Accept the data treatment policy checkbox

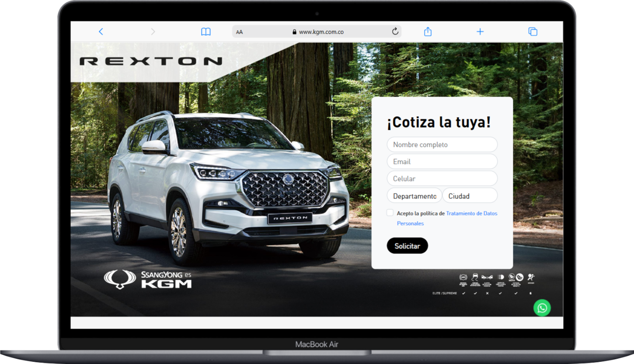pos(390,213)
